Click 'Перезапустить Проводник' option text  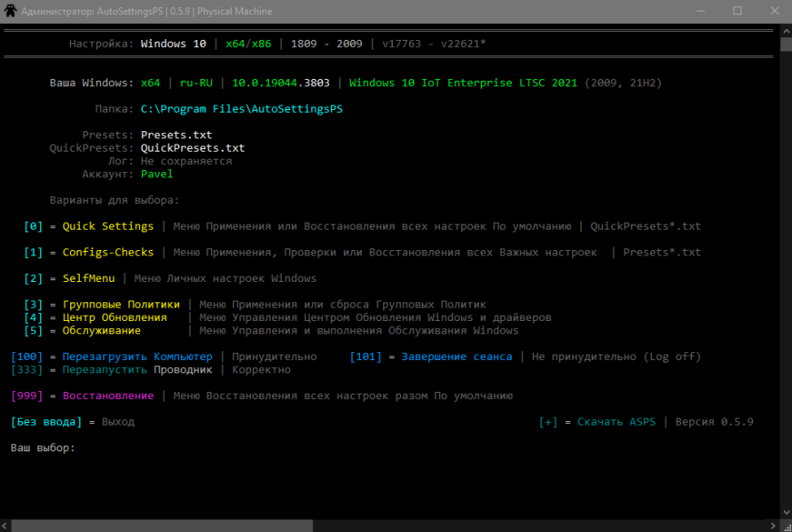pos(137,370)
